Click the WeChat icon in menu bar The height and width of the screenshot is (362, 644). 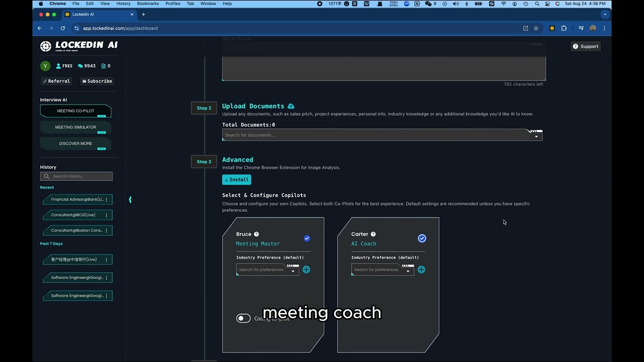coord(429,4)
